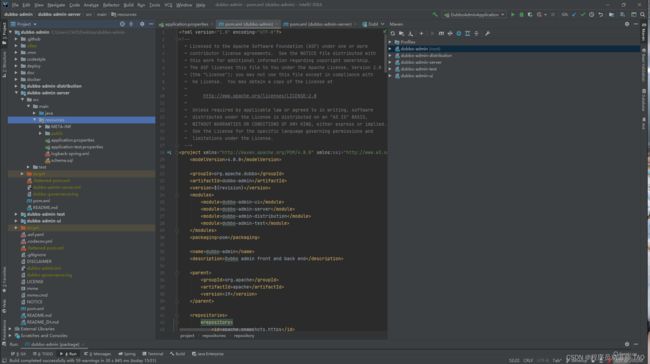
Task: Open the Project view dropdown
Action: (x=24, y=24)
